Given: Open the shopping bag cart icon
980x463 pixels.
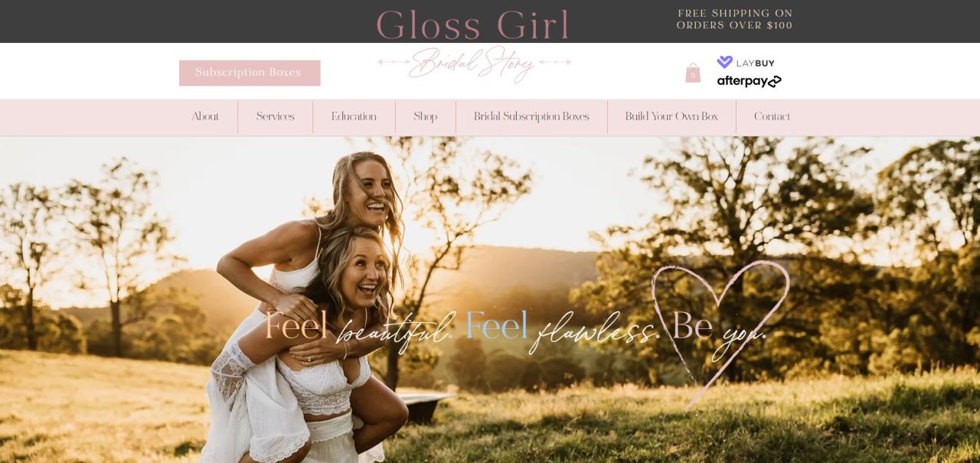Looking at the screenshot, I should click(693, 73).
